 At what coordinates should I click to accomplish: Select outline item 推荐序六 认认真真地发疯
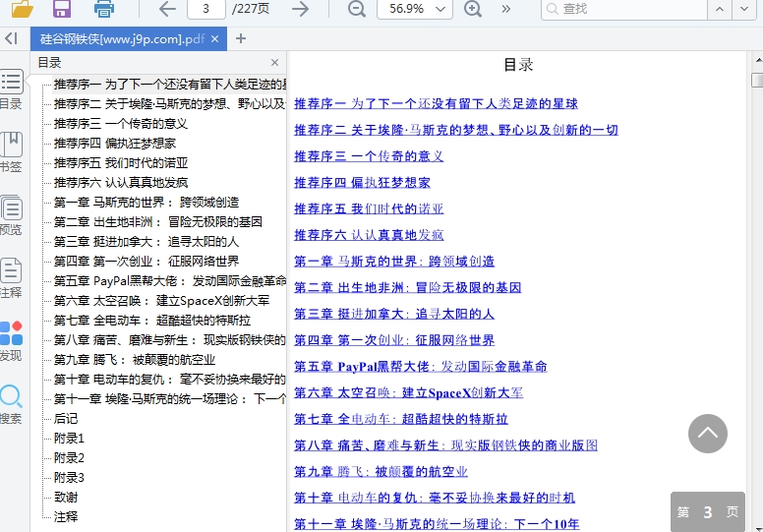coord(121,183)
